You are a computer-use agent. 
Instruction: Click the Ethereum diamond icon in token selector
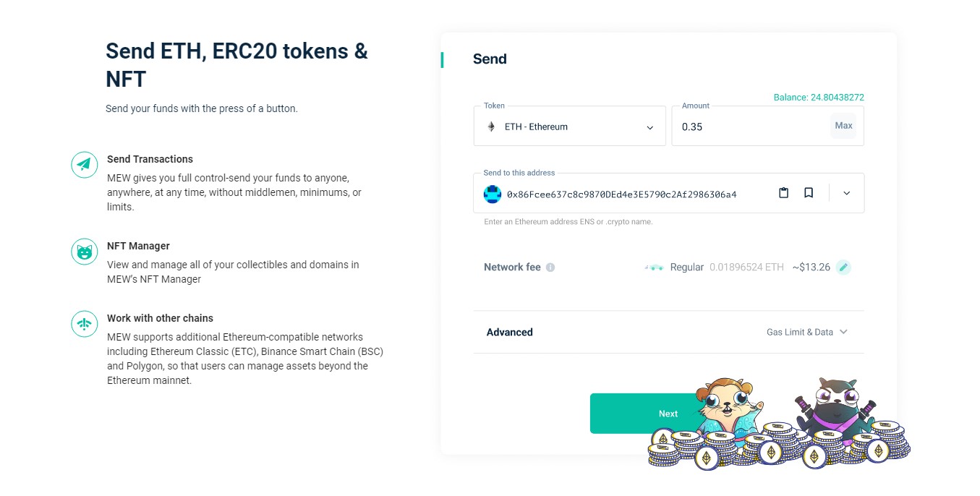tap(491, 127)
